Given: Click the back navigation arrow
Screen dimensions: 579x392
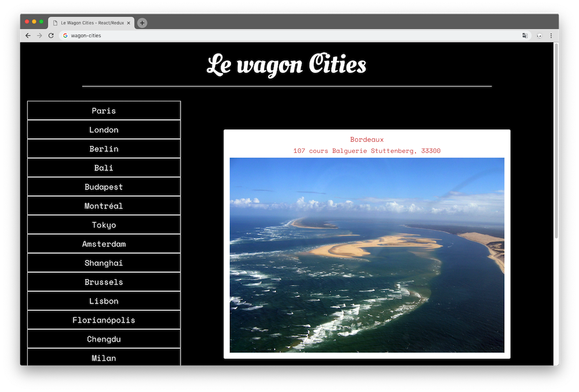Looking at the screenshot, I should (27, 35).
